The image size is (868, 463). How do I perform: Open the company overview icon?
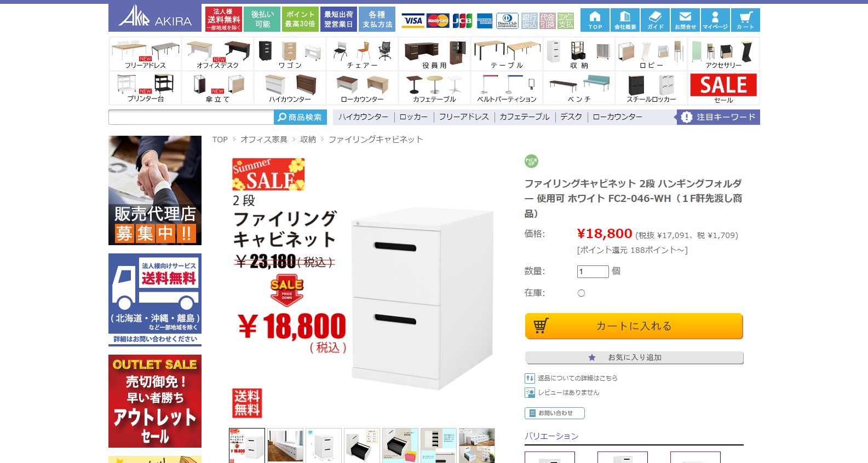coord(625,20)
